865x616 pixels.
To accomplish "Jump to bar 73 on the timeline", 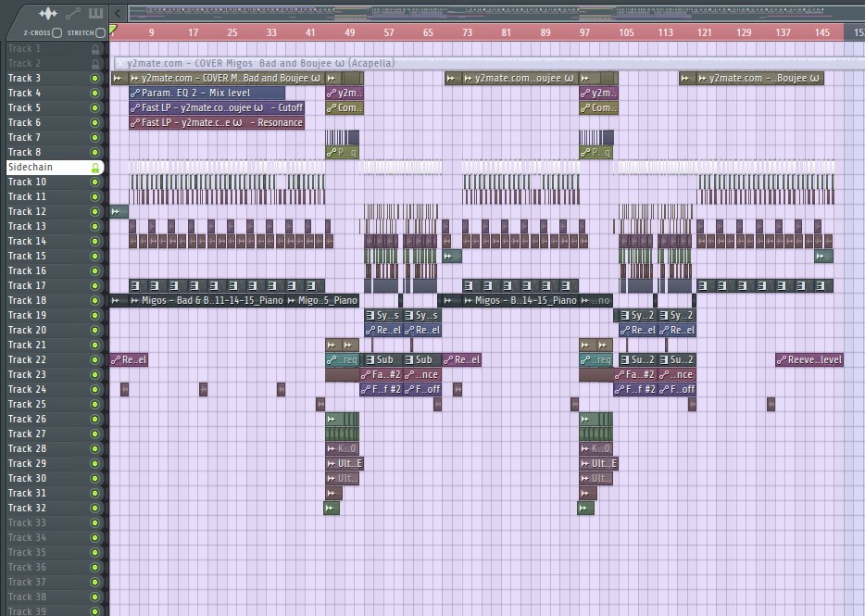I will pos(468,32).
